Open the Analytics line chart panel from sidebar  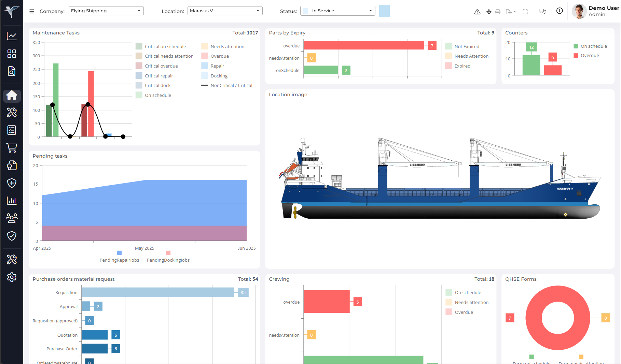12,36
